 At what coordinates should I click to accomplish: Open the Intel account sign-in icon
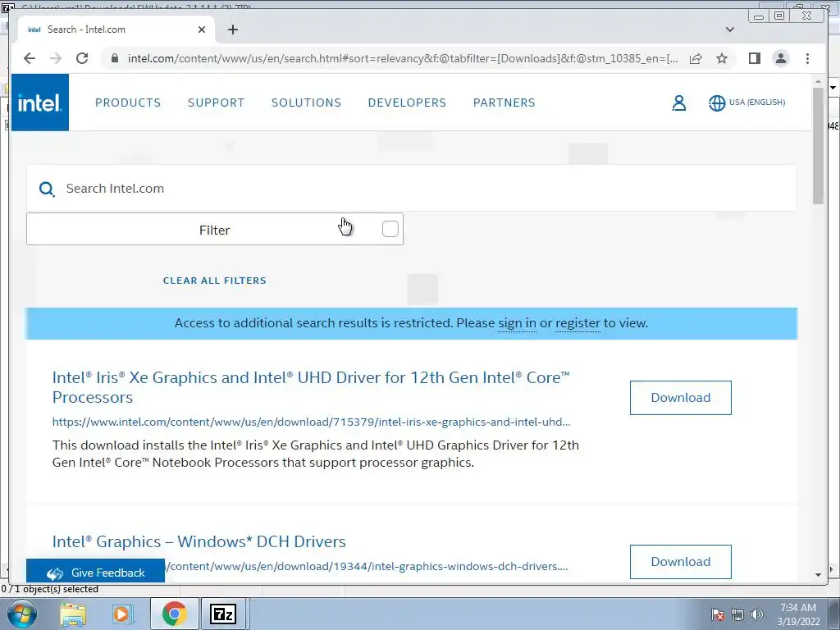pyautogui.click(x=678, y=103)
